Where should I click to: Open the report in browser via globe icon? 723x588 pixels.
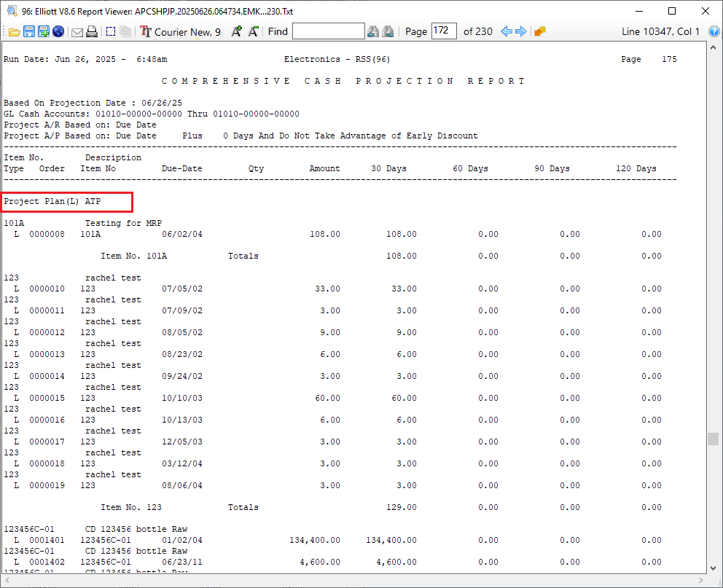click(x=58, y=32)
